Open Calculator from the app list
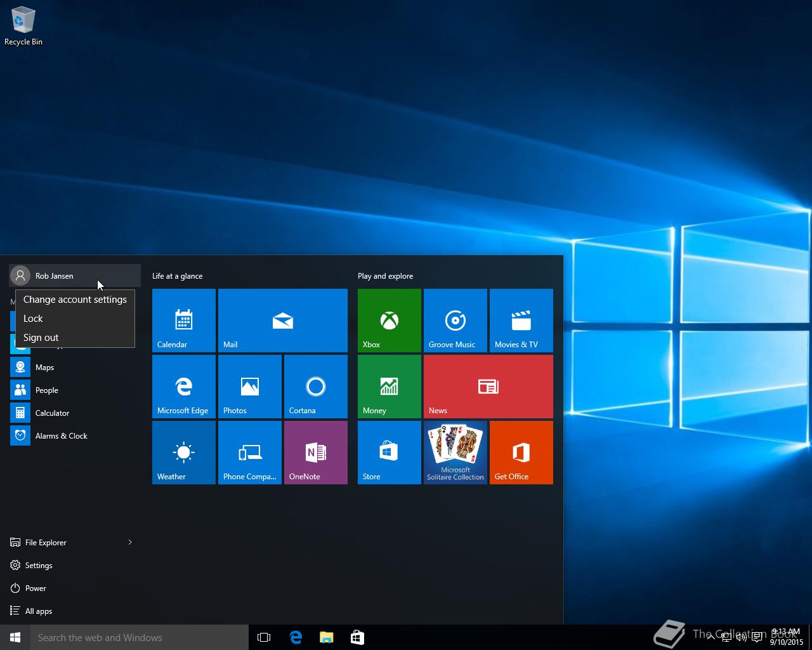 click(x=75, y=413)
